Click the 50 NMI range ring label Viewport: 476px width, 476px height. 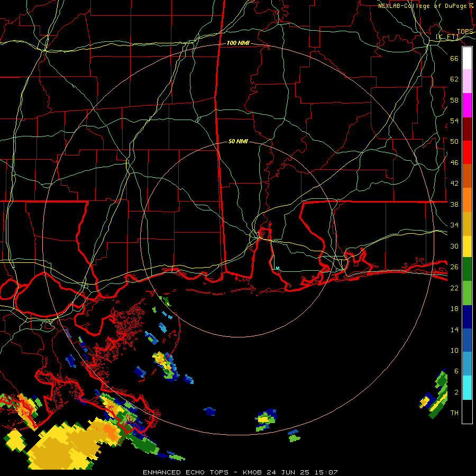[x=238, y=141]
